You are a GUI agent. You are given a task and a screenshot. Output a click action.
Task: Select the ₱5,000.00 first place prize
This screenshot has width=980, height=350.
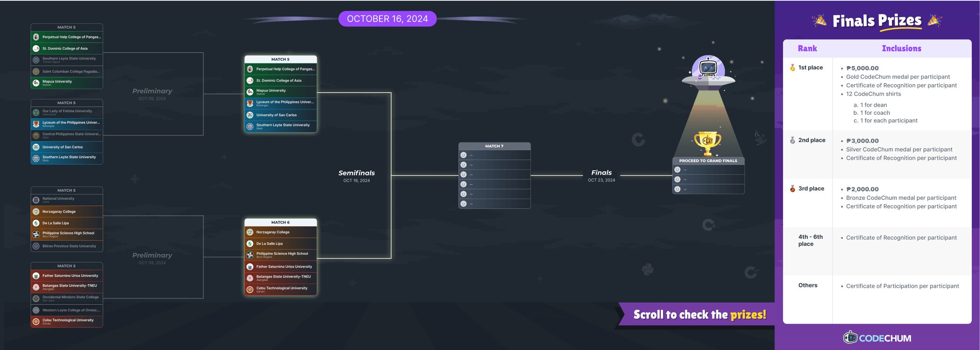[862, 68]
